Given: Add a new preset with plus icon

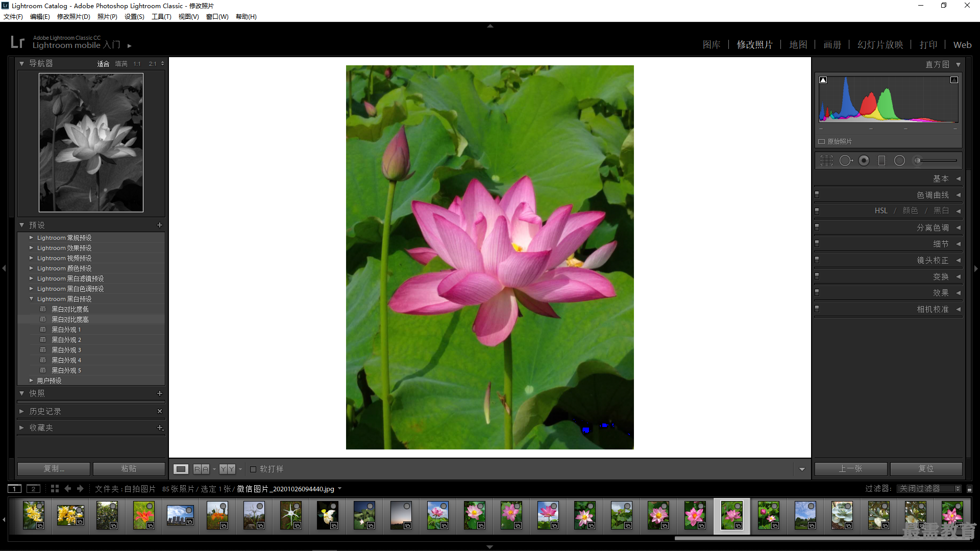Looking at the screenshot, I should click(160, 225).
